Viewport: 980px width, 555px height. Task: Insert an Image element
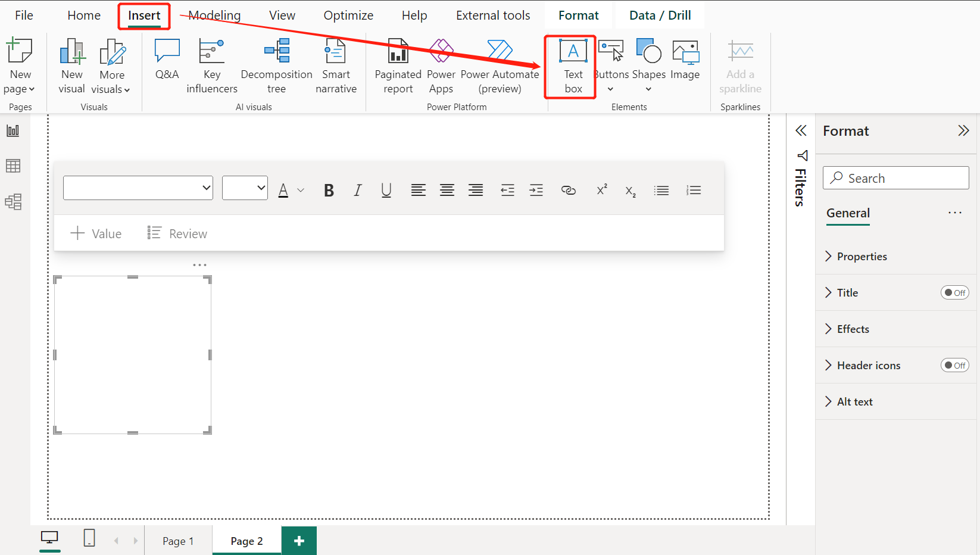tap(685, 59)
